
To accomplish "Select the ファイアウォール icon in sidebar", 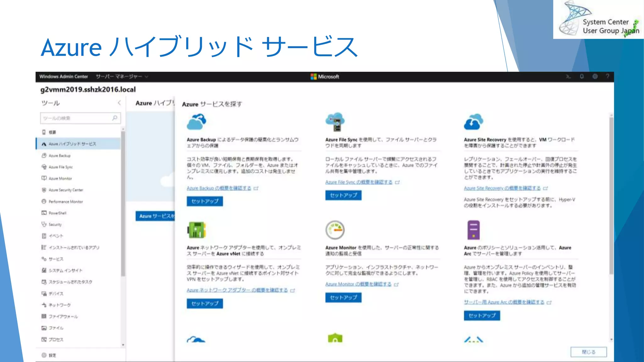I will [44, 316].
